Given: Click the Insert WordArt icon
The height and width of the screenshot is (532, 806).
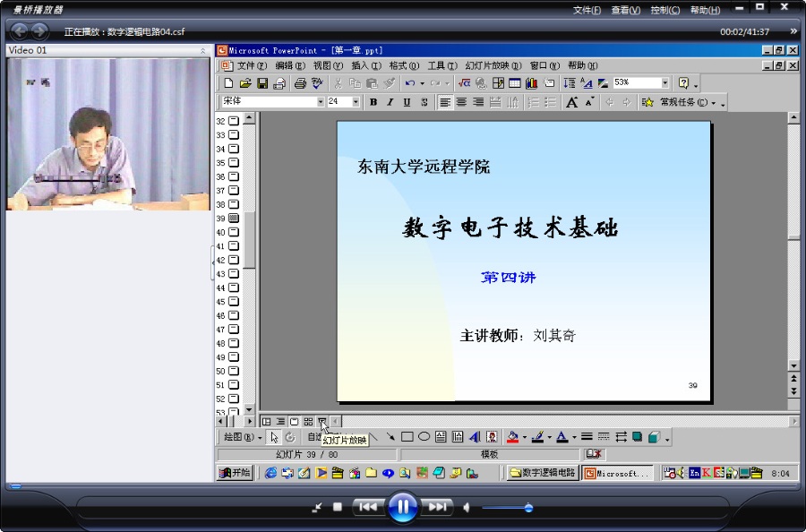Looking at the screenshot, I should [x=475, y=437].
